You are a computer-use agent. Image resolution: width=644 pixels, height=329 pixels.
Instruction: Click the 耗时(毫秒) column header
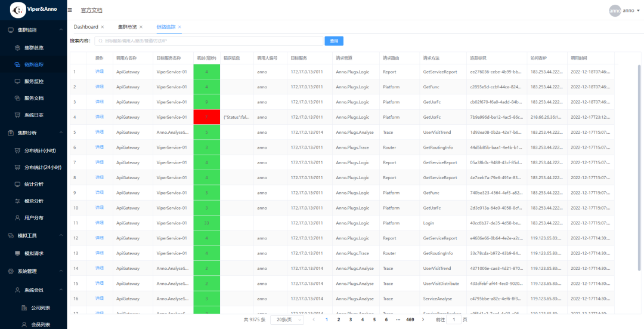click(206, 58)
